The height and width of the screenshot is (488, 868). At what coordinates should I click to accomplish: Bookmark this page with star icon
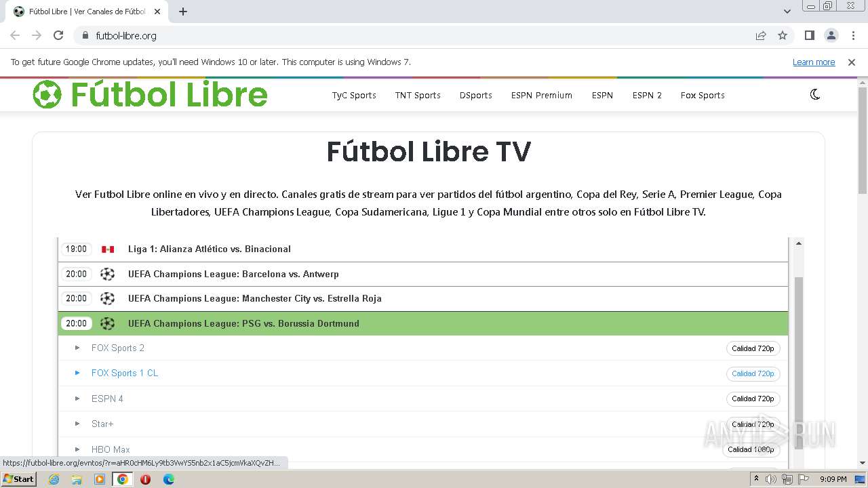(x=783, y=35)
